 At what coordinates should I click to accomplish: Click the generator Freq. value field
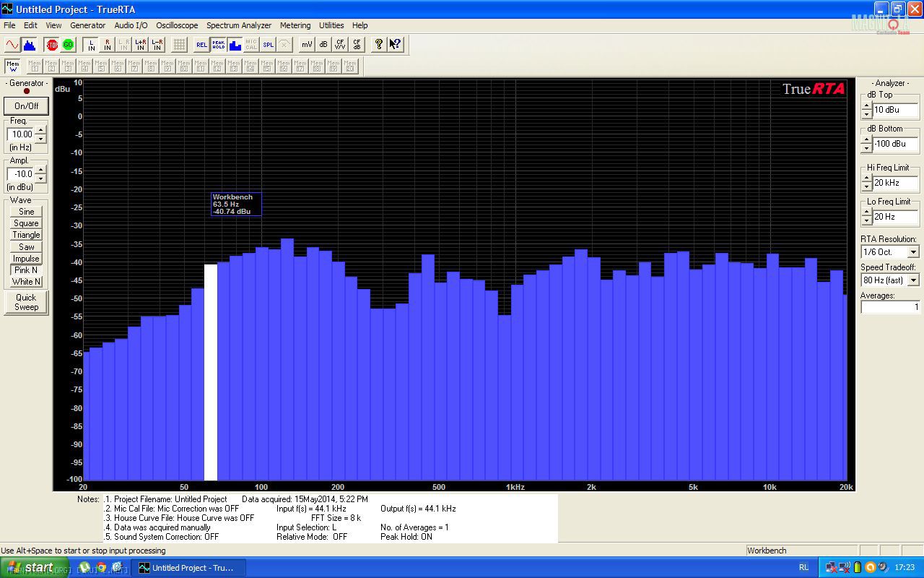[22, 134]
